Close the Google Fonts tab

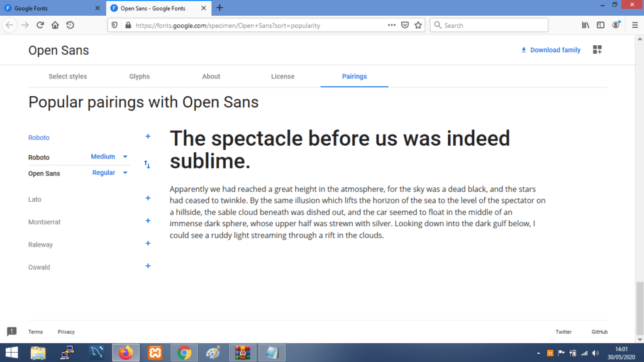(x=97, y=8)
